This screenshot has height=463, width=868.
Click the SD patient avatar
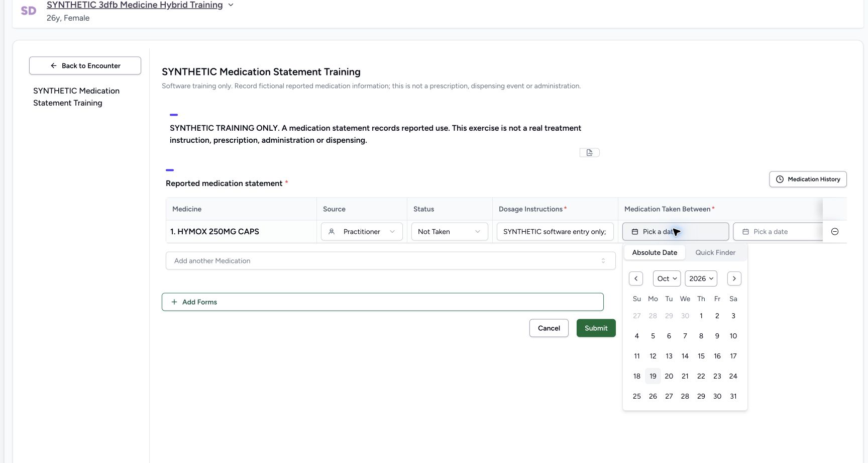(x=29, y=11)
